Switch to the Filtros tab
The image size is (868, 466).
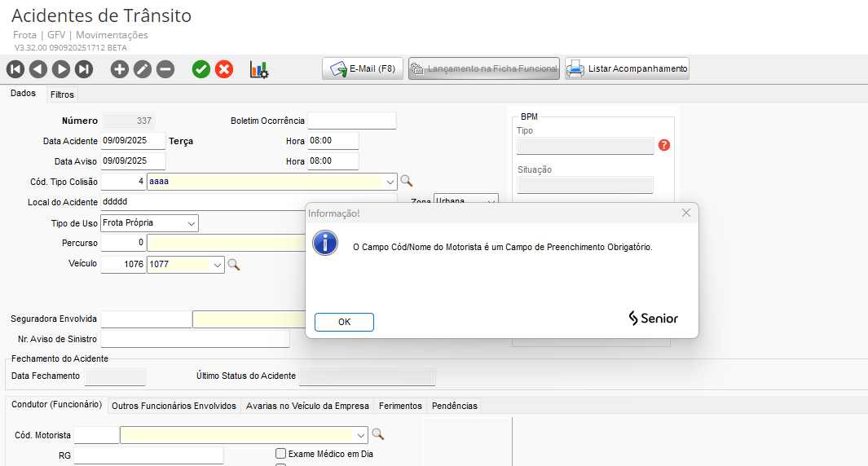tap(62, 95)
